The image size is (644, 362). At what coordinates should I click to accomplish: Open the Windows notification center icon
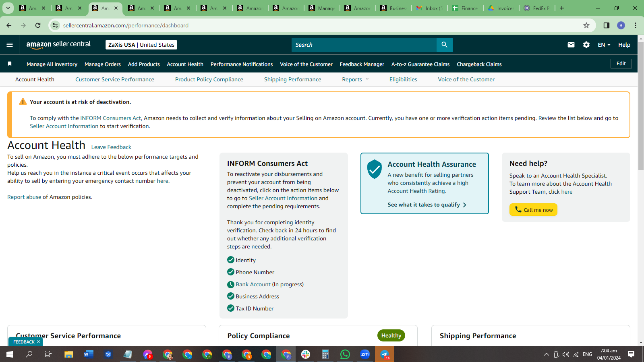[631, 354]
